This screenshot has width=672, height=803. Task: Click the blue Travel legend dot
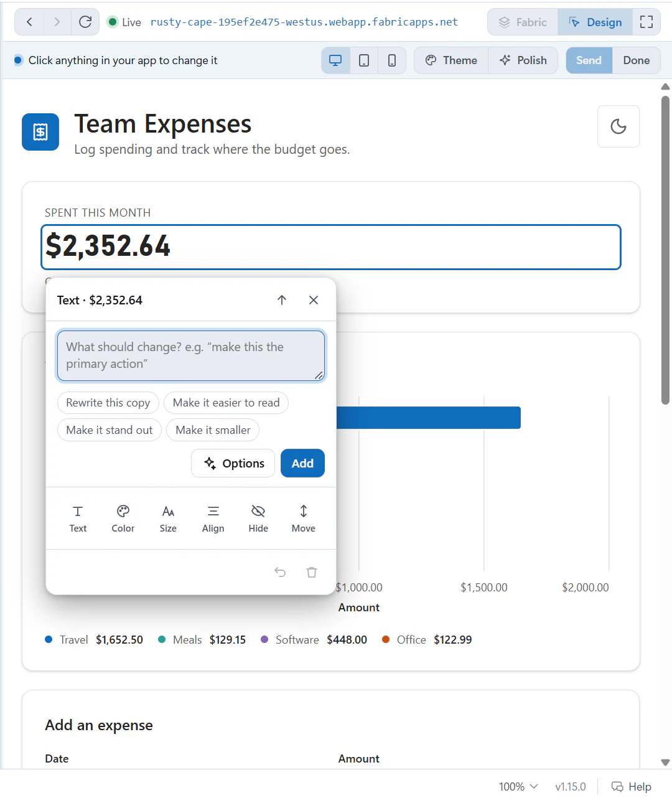point(49,639)
